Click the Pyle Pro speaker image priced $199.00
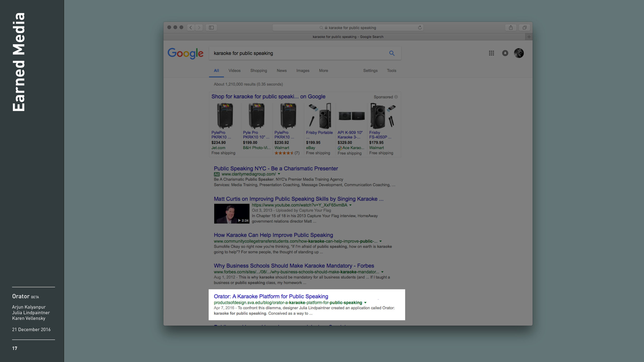The image size is (644, 362). [256, 116]
